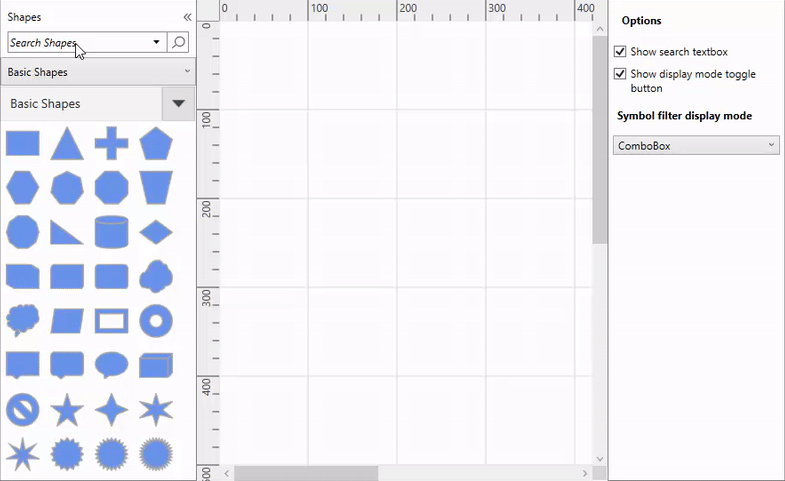This screenshot has height=481, width=785.
Task: Select the five-point star shape
Action: point(66,409)
